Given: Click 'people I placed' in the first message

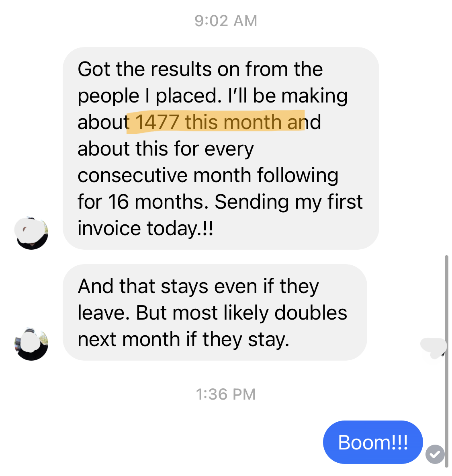Looking at the screenshot, I should point(149,96).
